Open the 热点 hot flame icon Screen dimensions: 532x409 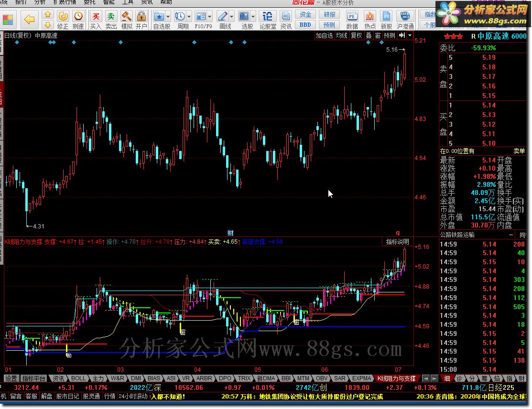(370, 16)
